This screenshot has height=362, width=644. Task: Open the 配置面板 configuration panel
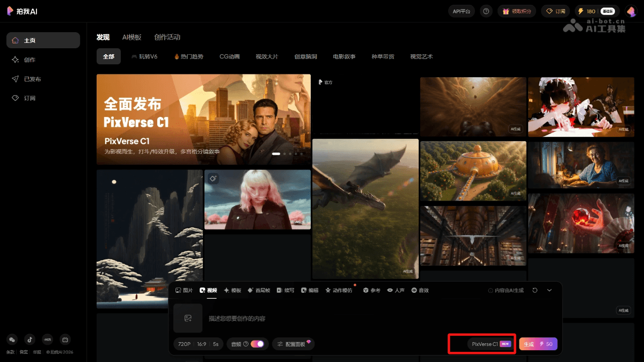click(293, 344)
